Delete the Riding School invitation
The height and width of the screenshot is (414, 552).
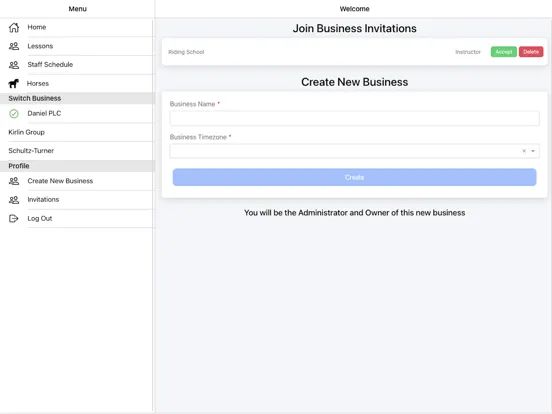(x=531, y=52)
